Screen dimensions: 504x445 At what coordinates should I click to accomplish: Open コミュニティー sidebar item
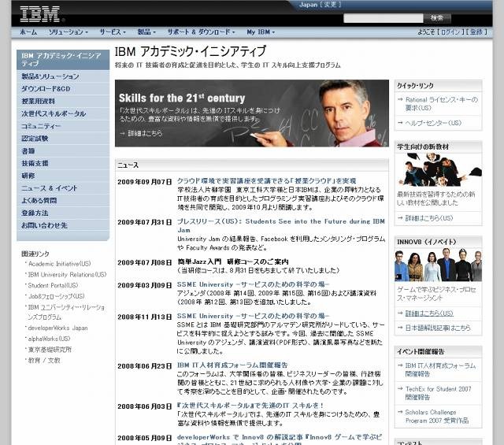(63, 126)
